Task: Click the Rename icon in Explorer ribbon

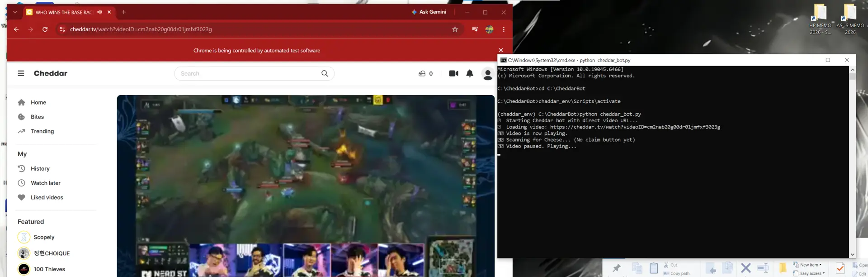Action: (763, 268)
